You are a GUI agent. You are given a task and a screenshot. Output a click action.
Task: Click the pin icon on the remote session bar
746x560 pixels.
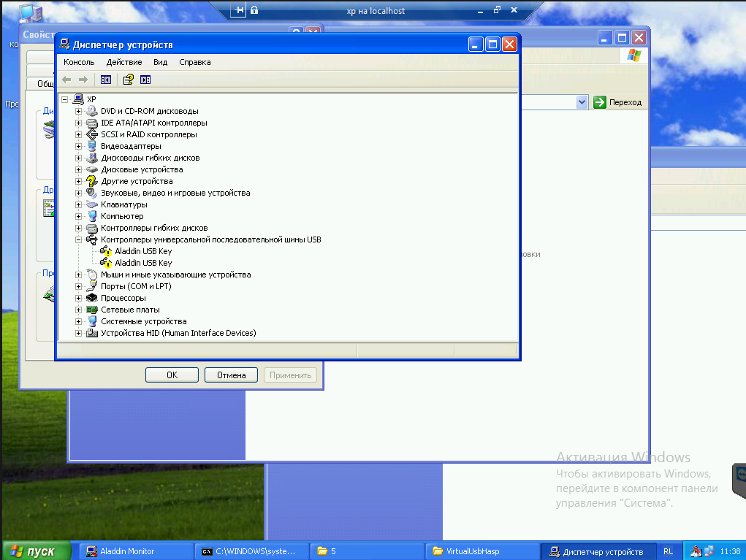(x=240, y=10)
